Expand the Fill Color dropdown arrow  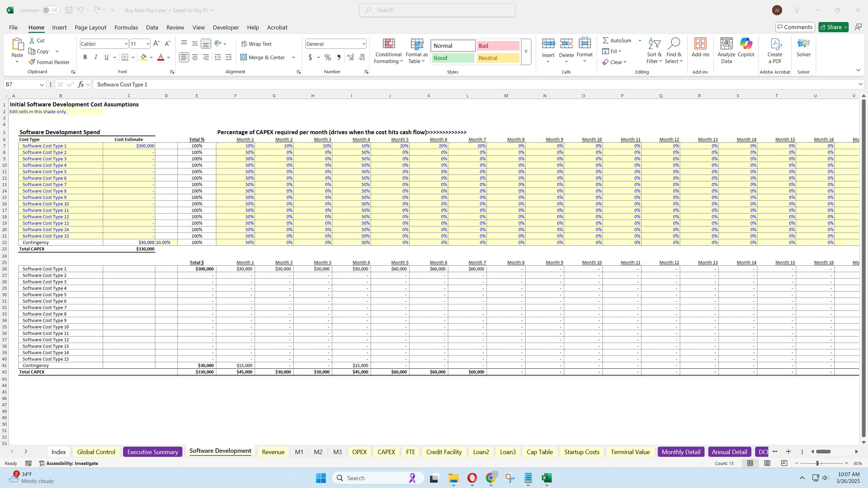click(152, 57)
